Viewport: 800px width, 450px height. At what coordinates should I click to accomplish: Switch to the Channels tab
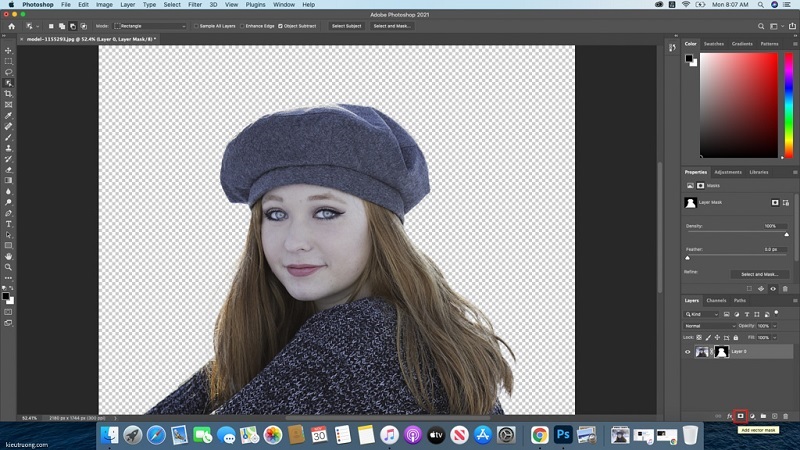pos(716,301)
